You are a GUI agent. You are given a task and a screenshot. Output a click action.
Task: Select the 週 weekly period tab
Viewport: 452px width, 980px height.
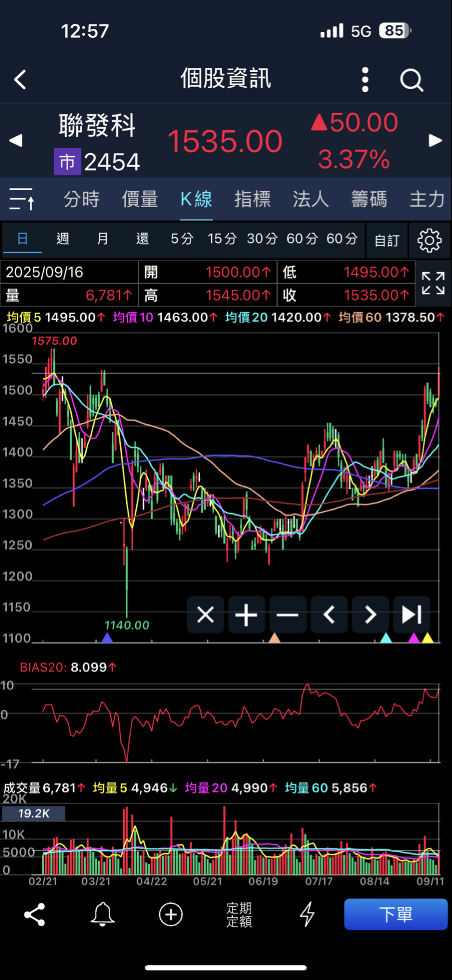[x=63, y=239]
